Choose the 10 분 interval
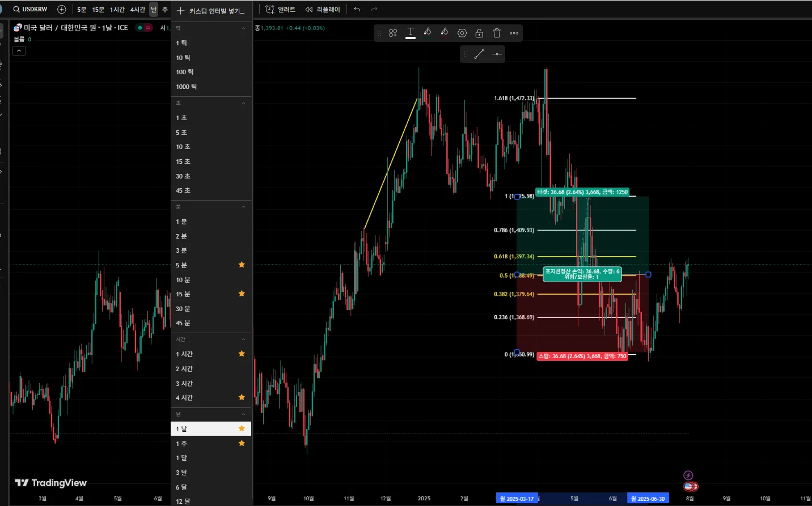Screen dimensions: 812x506 (211, 280)
